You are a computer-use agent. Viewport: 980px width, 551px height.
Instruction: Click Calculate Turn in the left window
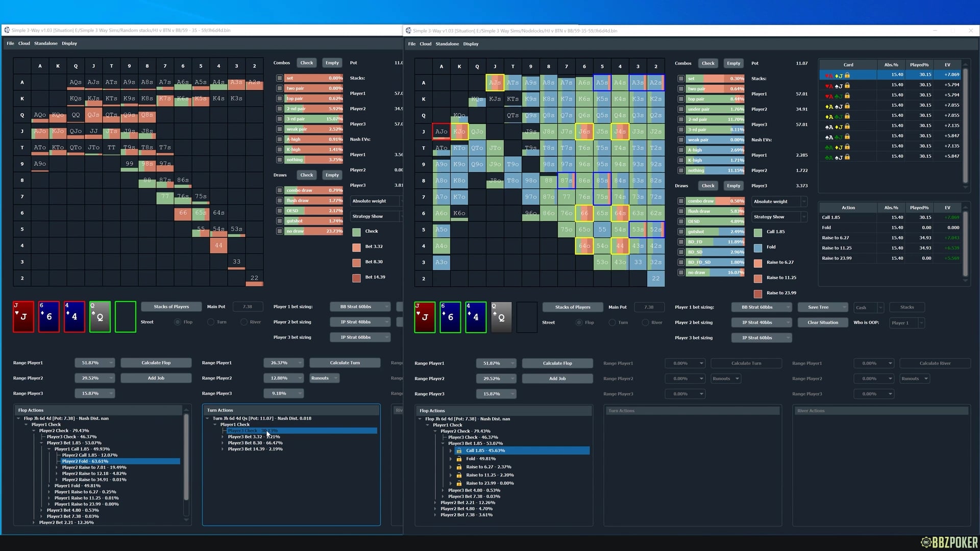(345, 363)
